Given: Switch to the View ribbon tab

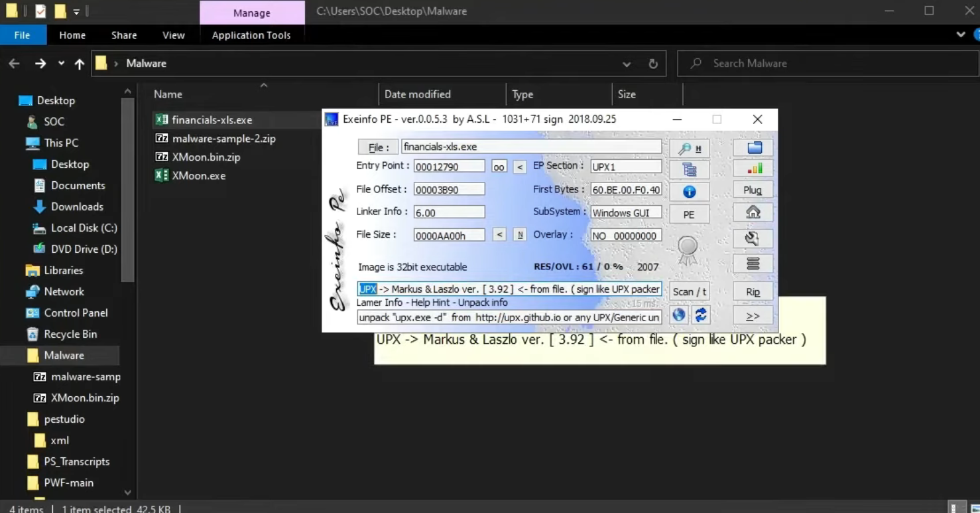Looking at the screenshot, I should coord(173,35).
